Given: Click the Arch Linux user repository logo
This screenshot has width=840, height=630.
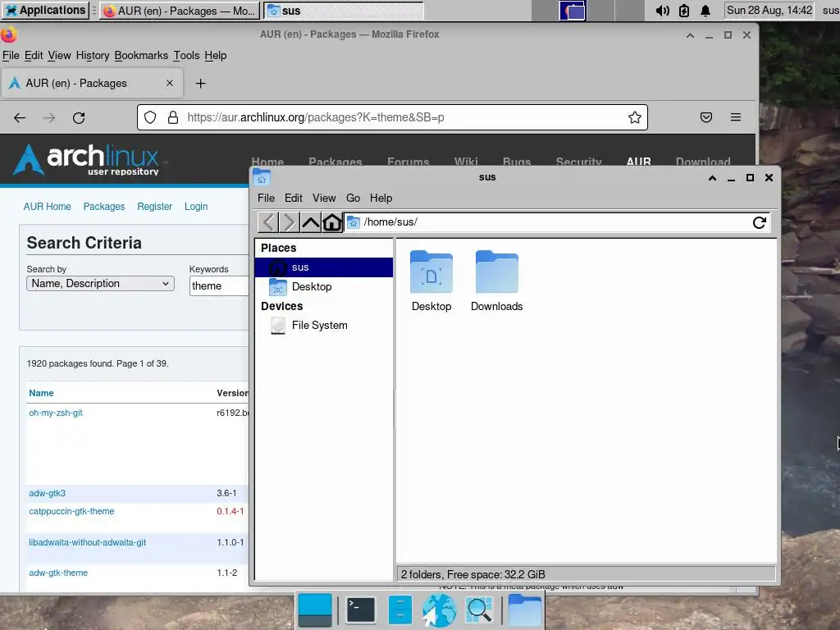Looking at the screenshot, I should tap(85, 159).
